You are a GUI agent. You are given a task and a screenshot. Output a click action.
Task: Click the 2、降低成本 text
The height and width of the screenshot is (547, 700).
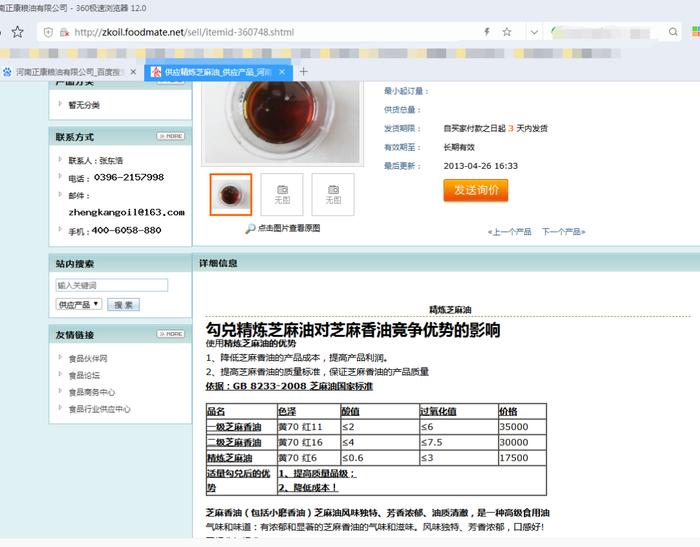click(308, 488)
